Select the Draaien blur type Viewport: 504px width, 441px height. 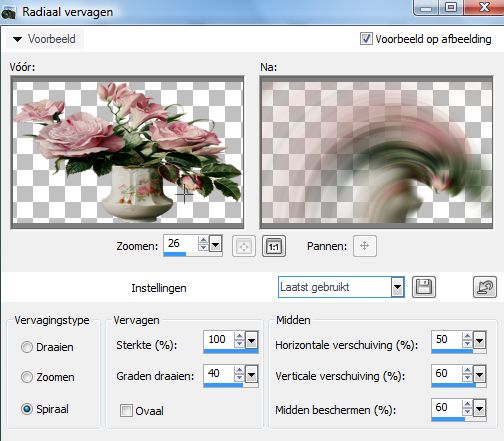point(27,347)
